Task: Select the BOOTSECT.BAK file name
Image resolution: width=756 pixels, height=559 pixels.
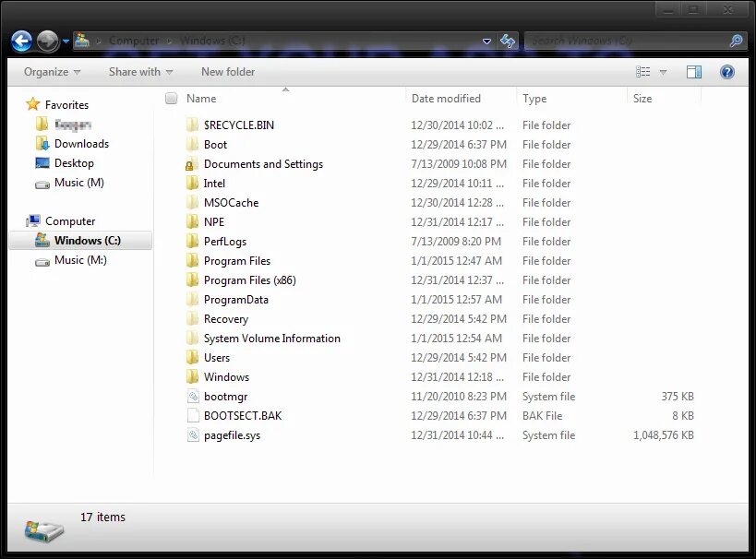Action: tap(243, 416)
